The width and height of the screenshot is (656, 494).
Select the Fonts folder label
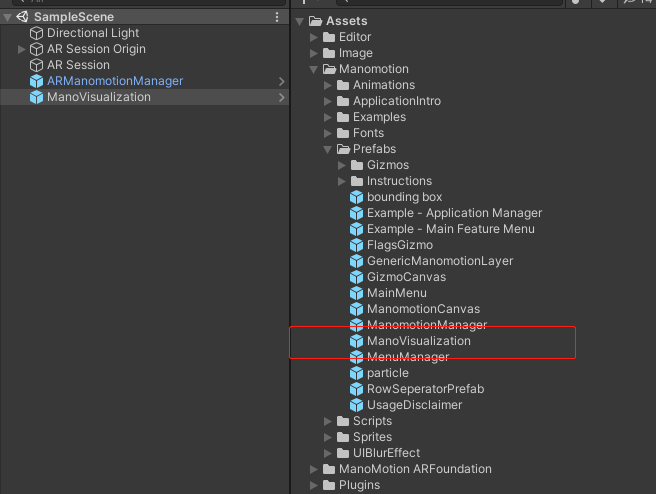click(368, 133)
